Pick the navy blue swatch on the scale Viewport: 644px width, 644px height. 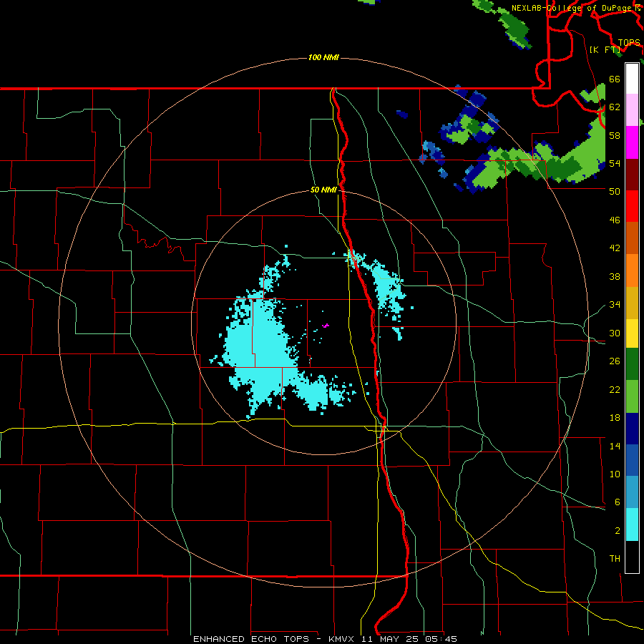pos(632,429)
